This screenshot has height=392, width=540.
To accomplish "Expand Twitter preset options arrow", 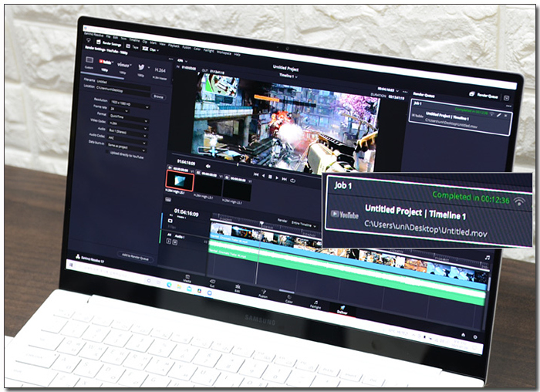I will click(x=149, y=68).
